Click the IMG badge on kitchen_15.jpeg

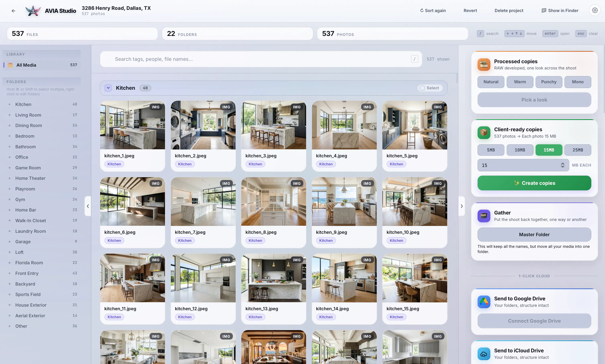pyautogui.click(x=438, y=260)
